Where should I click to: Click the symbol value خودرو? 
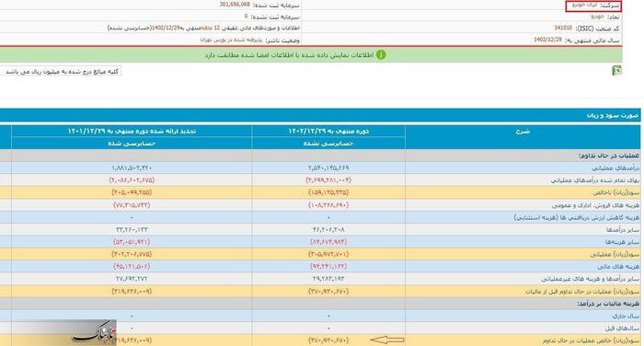coord(597,17)
